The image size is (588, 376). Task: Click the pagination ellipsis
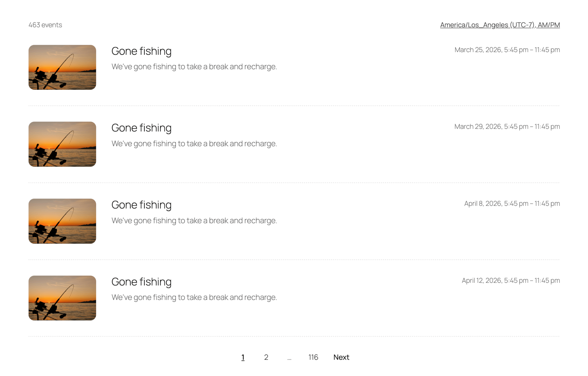click(x=289, y=358)
